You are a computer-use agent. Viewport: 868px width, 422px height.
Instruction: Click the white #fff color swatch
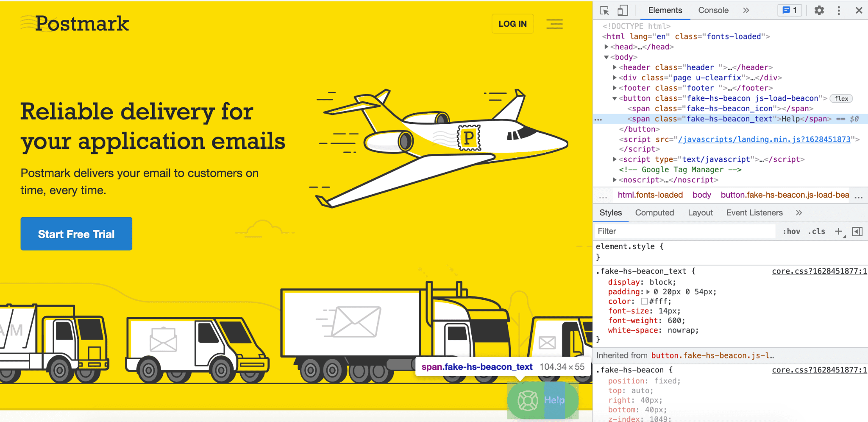(644, 301)
